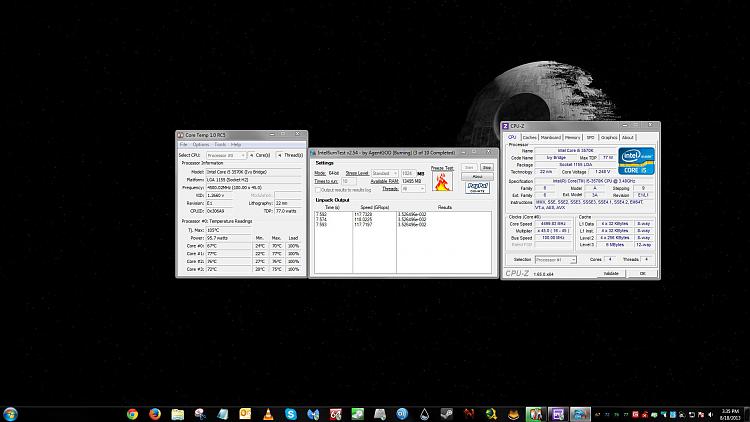Select the CPU tab in CPU-Z
Viewport: 750px width, 422px height.
click(512, 137)
